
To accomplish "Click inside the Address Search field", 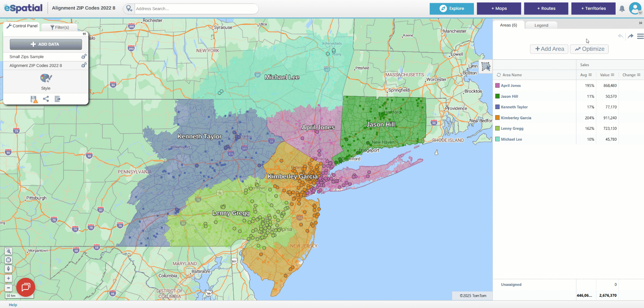I will (196, 9).
